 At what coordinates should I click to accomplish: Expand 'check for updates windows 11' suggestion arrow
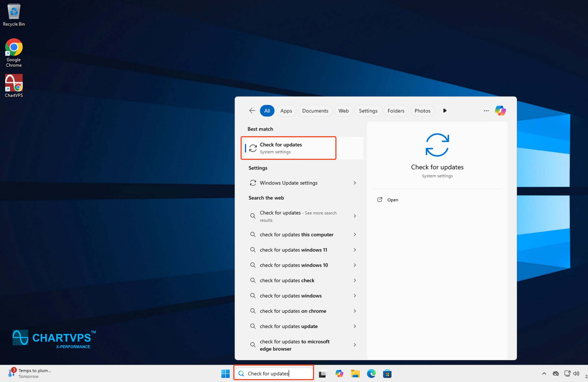point(355,250)
